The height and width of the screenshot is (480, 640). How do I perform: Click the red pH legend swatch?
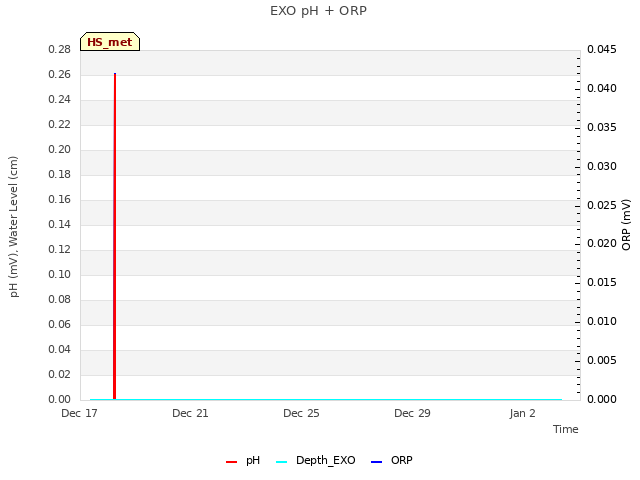tap(231, 462)
